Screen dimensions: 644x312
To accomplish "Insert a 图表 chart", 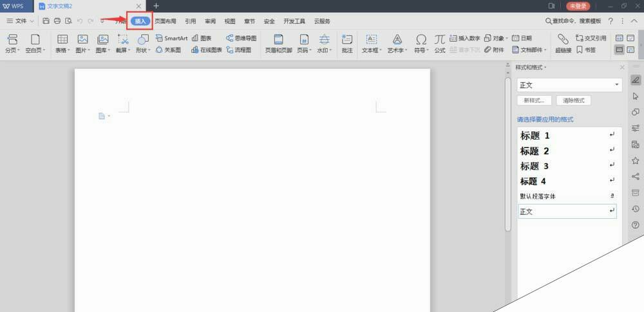I will point(202,38).
